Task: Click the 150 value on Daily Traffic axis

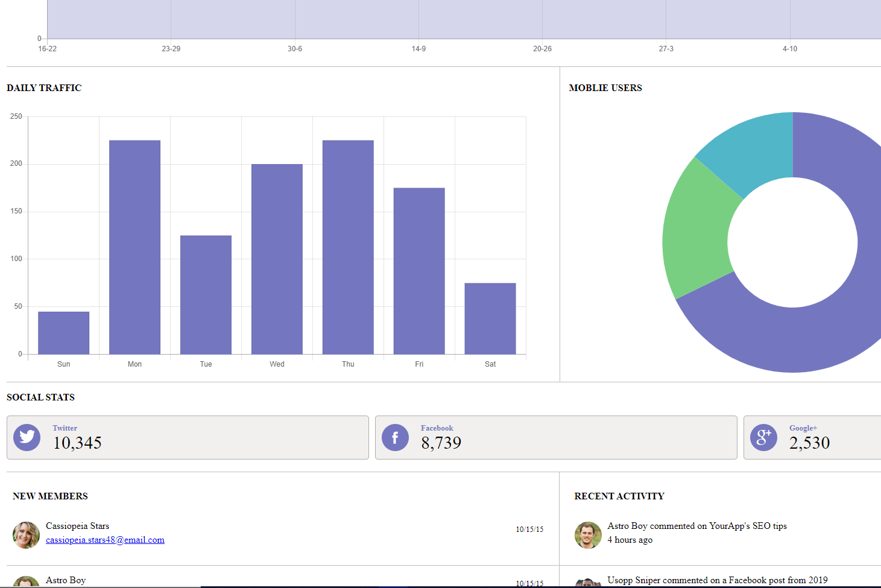Action: click(16, 211)
